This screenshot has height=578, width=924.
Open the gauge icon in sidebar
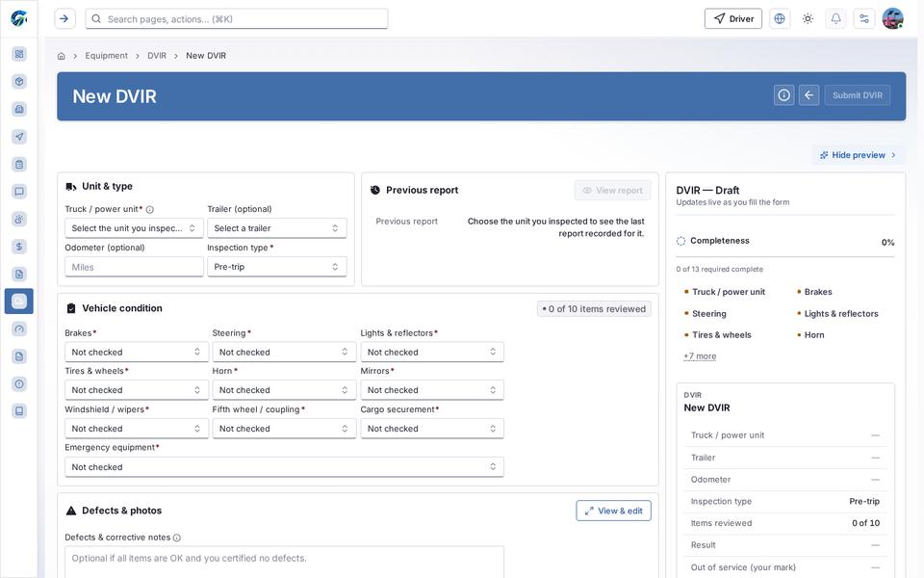coord(19,329)
